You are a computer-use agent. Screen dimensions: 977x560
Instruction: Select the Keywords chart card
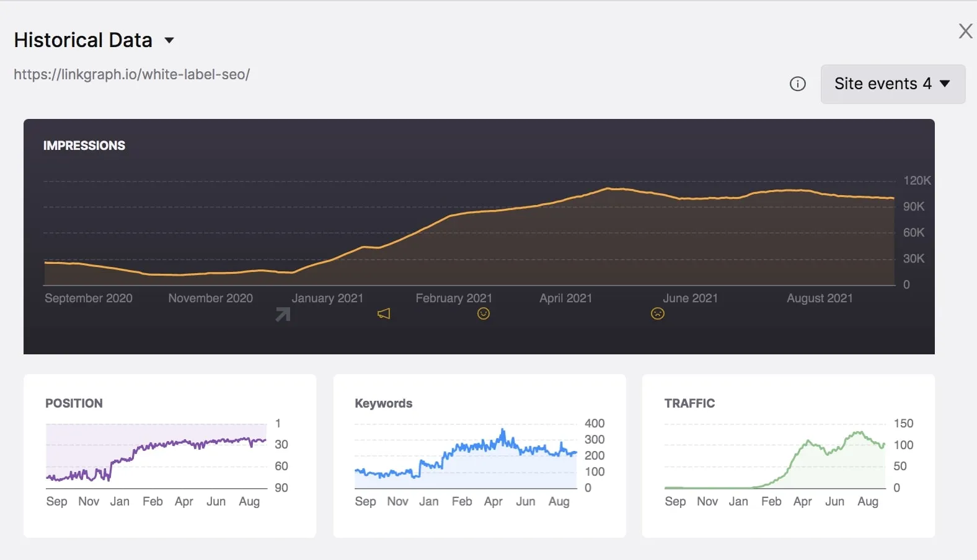point(479,455)
